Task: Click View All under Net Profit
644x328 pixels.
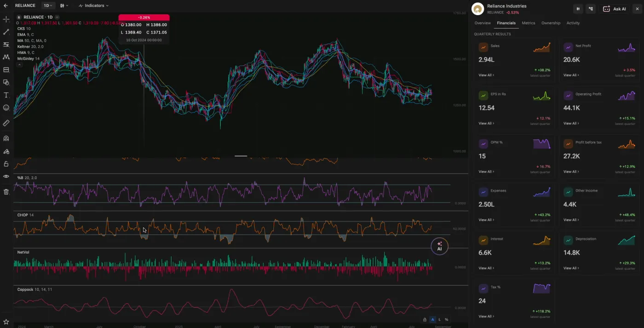Action: pos(571,75)
